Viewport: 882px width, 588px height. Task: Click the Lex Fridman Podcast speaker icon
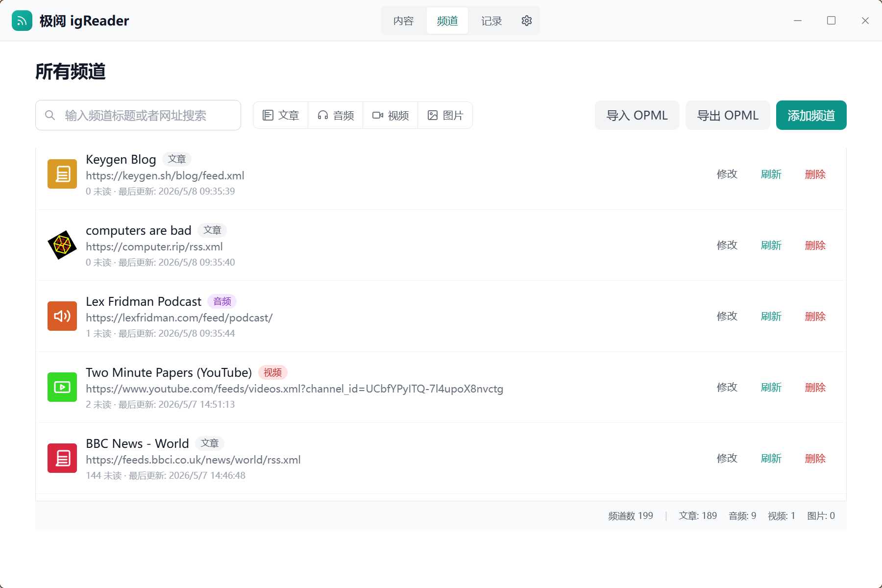62,316
